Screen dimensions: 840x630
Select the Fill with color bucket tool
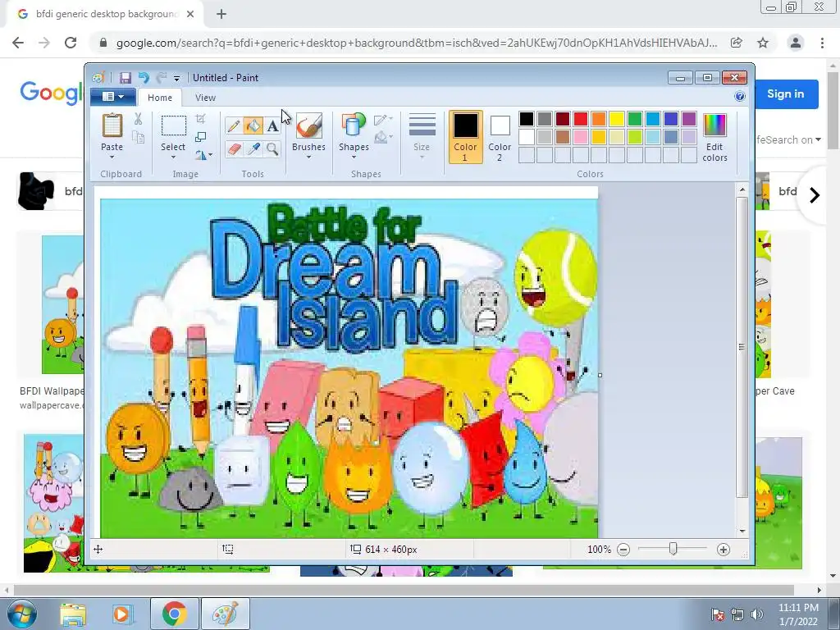[253, 126]
